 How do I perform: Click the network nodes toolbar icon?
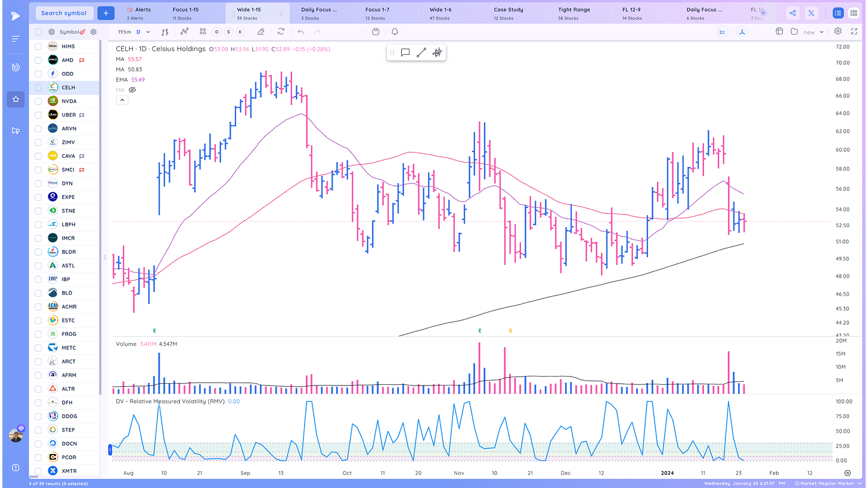(x=742, y=32)
